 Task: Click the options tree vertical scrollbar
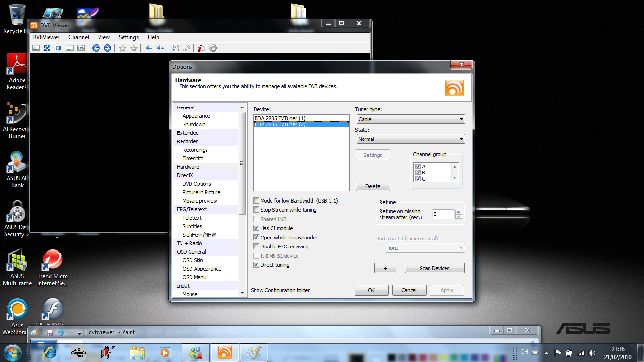243,163
